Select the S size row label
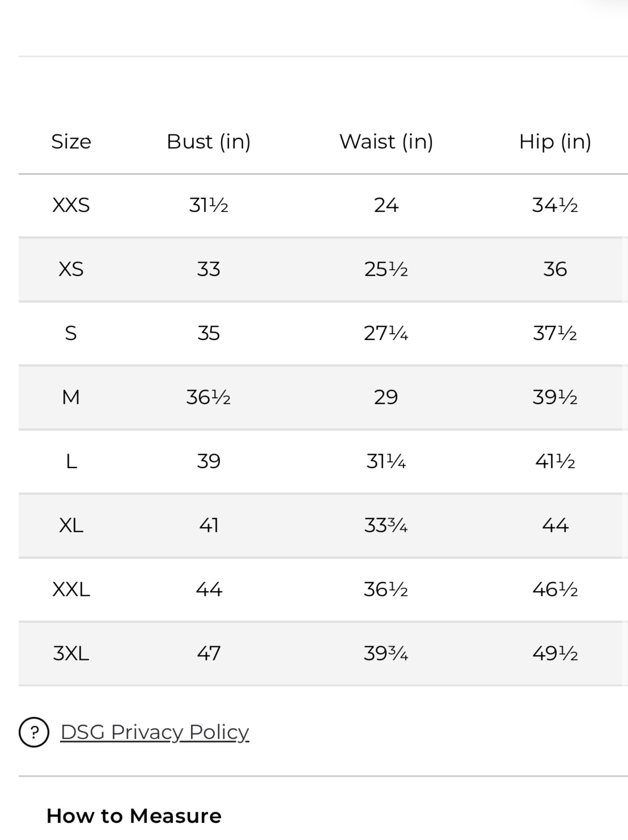 click(x=71, y=333)
